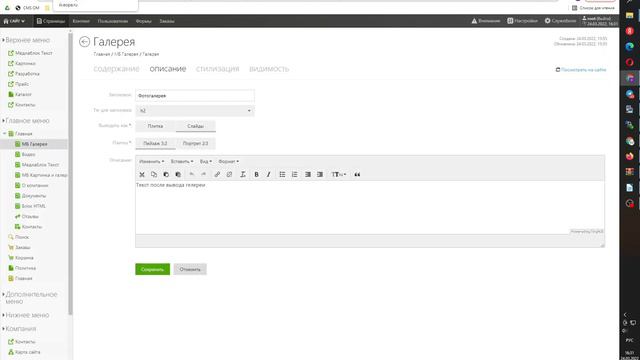Open Служебное gear menu in top bar
Viewport: 640px width, 360px height.
pyautogui.click(x=560, y=21)
